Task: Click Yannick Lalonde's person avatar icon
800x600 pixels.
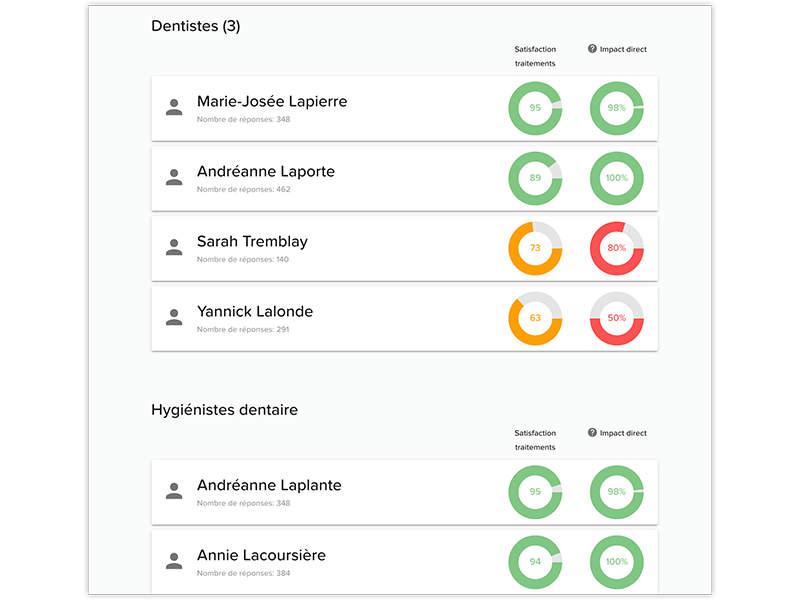Action: (x=174, y=318)
